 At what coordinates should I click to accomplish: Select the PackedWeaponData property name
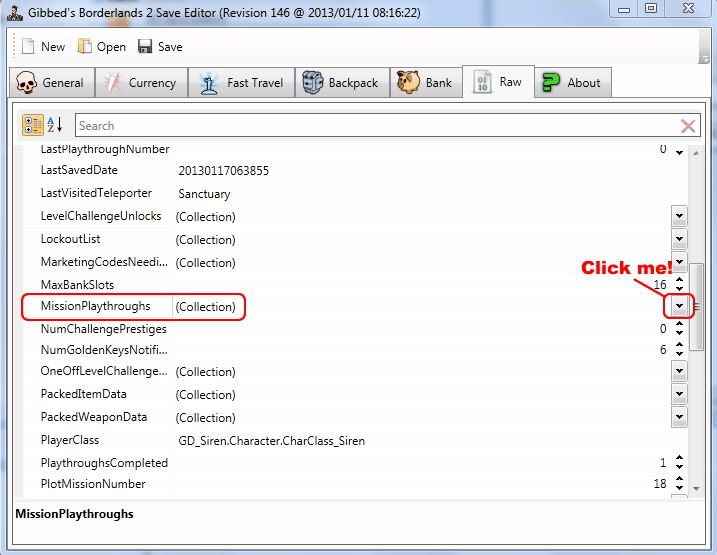(94, 417)
